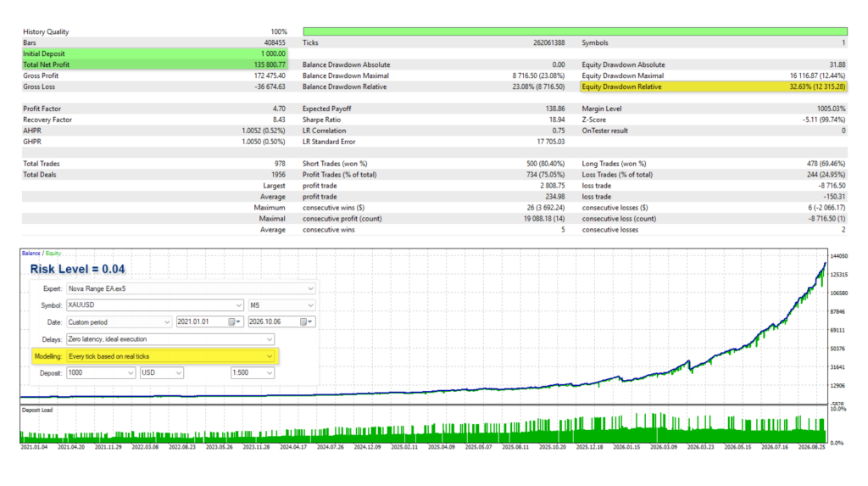Click the highlighted Equity Drawdown Relative value 32.63%
This screenshot has height=486, width=868.
(818, 87)
